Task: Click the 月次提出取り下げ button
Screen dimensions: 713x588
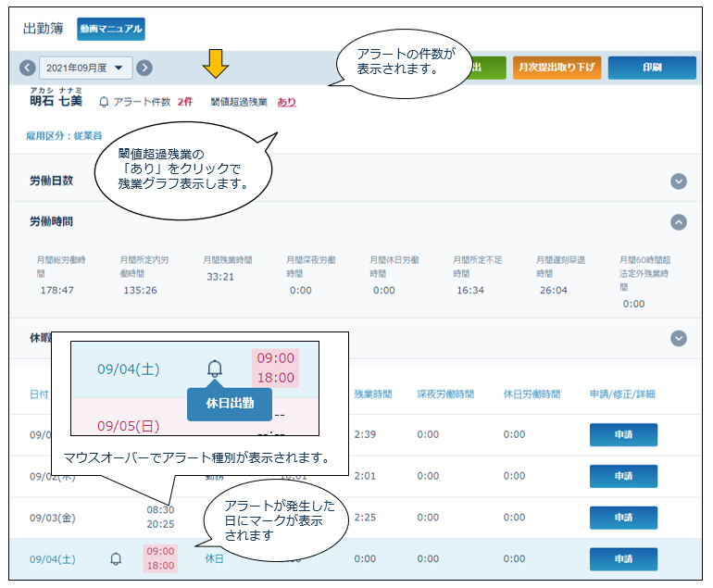Action: click(557, 68)
